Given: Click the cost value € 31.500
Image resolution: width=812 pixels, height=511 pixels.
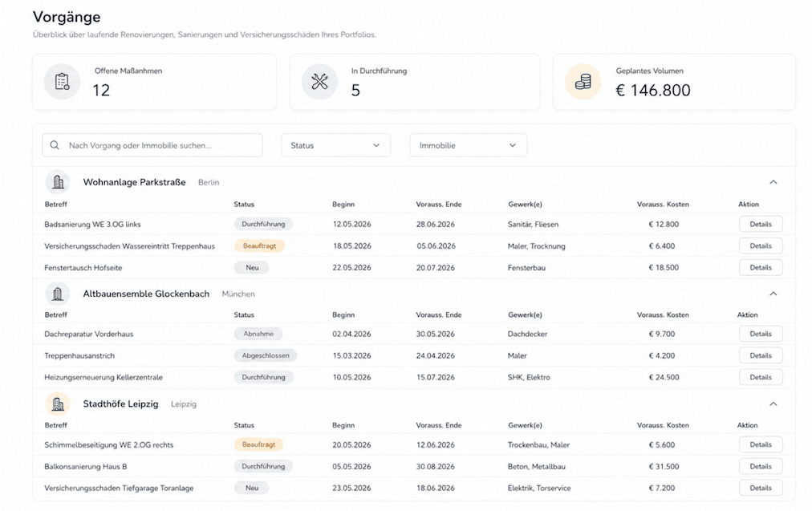Looking at the screenshot, I should pyautogui.click(x=664, y=466).
